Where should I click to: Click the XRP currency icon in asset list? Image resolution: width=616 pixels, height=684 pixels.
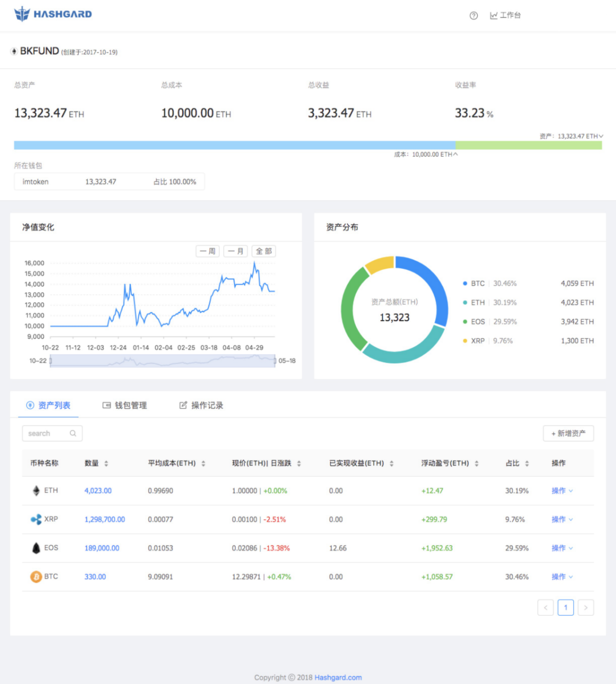[31, 516]
